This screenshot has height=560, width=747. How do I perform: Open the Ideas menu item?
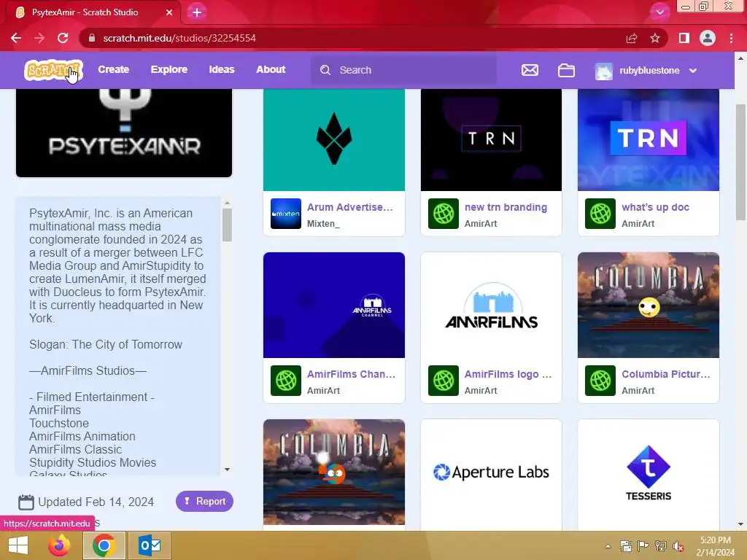point(222,69)
